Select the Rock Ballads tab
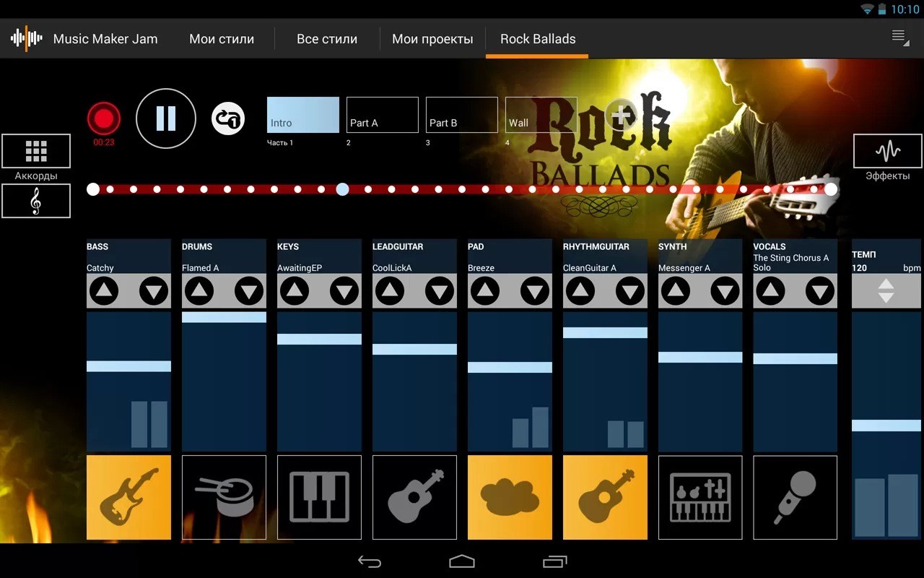 (x=538, y=39)
